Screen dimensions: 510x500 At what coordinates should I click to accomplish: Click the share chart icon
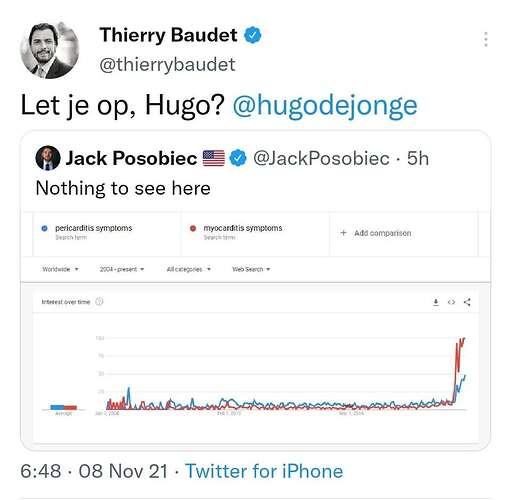coord(467,302)
